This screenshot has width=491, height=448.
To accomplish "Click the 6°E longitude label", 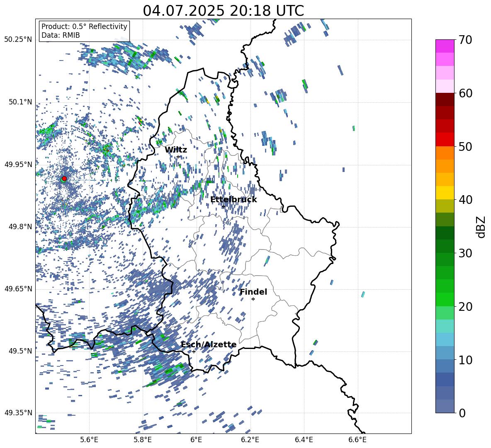I will coord(196,440).
